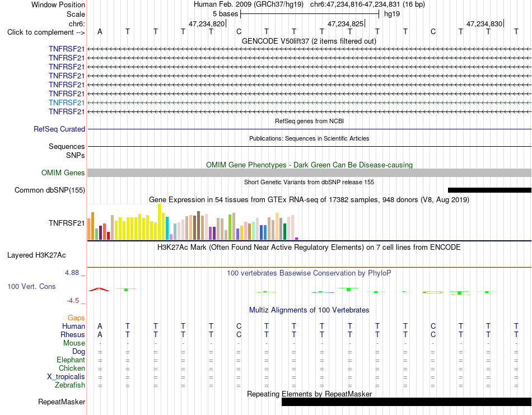Click the PhyloP Basewise Conservation title
This screenshot has height=415, width=532.
309,273
